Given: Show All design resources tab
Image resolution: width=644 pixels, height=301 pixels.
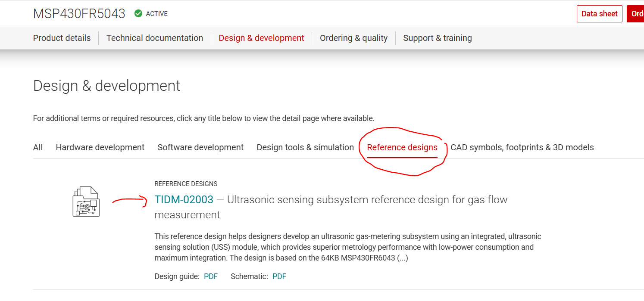Looking at the screenshot, I should (38, 147).
